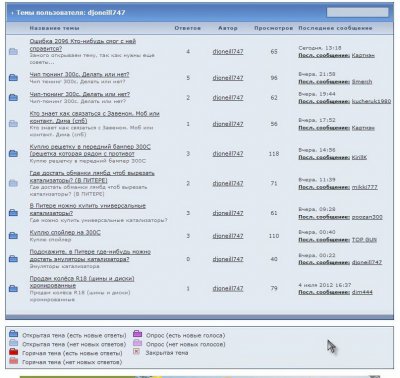Screen dimensions: 400x378
Task: Sort by 'Название темы' column header
Action: tap(55, 28)
